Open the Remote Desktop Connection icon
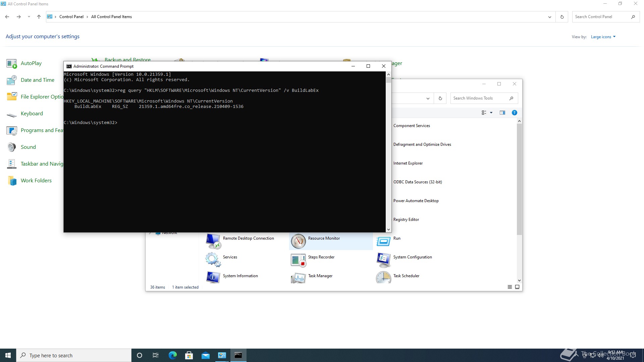Screen dimensions: 644x362 click(x=213, y=241)
